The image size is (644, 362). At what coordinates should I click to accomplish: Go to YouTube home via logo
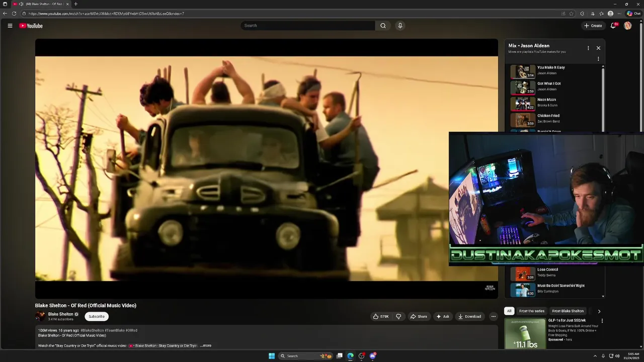coord(31,26)
